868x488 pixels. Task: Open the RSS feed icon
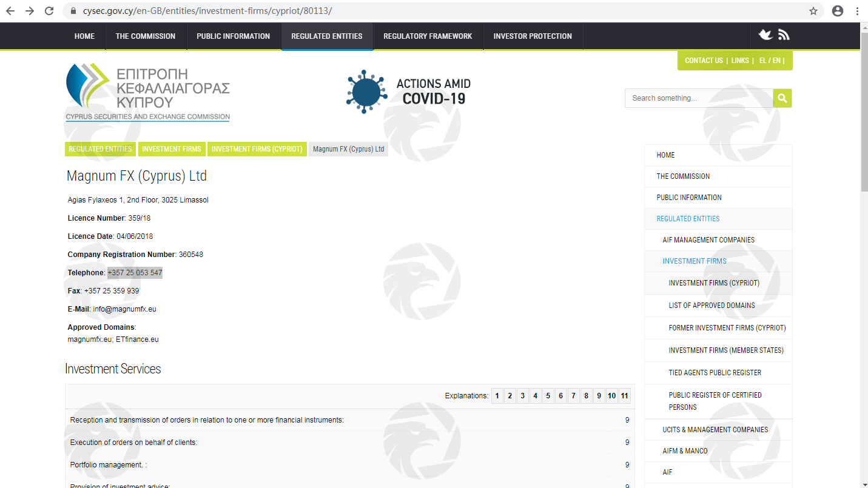point(784,35)
